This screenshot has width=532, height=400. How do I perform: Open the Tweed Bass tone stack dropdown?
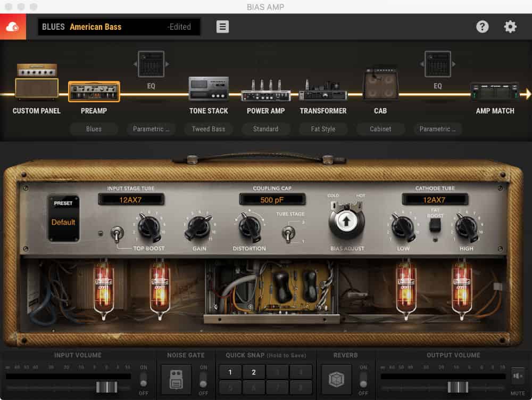coord(209,129)
